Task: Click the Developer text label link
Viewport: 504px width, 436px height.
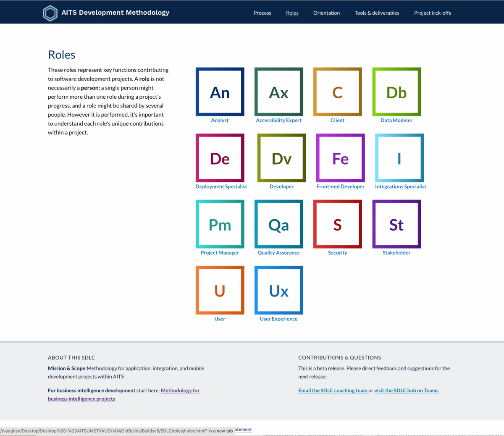Action: click(281, 186)
